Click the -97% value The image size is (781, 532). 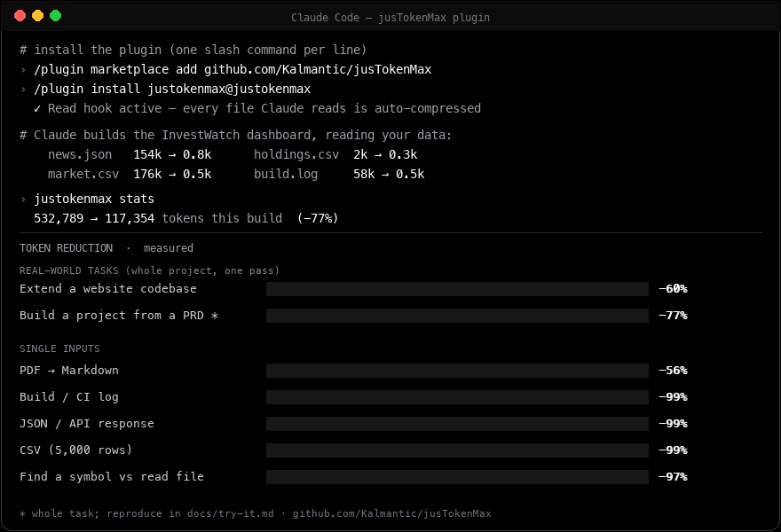coord(673,477)
